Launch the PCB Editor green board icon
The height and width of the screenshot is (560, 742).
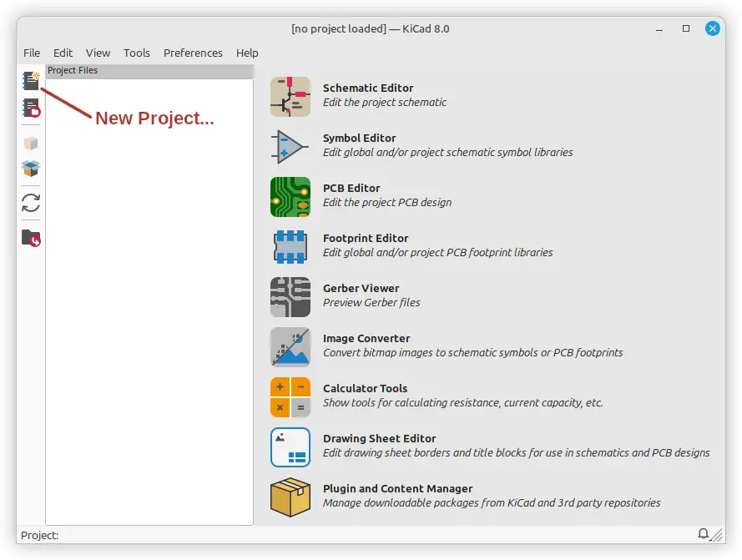[x=290, y=197]
